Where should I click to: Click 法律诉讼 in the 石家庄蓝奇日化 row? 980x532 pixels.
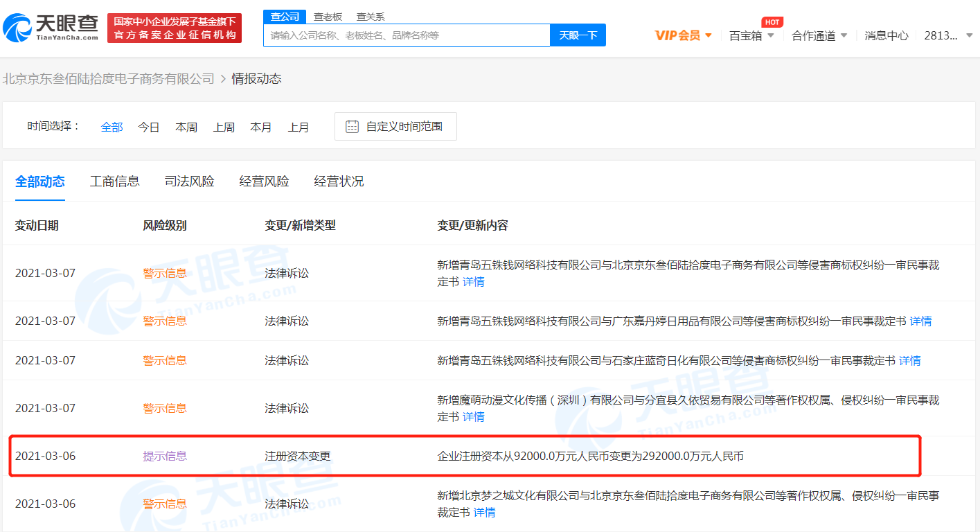[287, 360]
